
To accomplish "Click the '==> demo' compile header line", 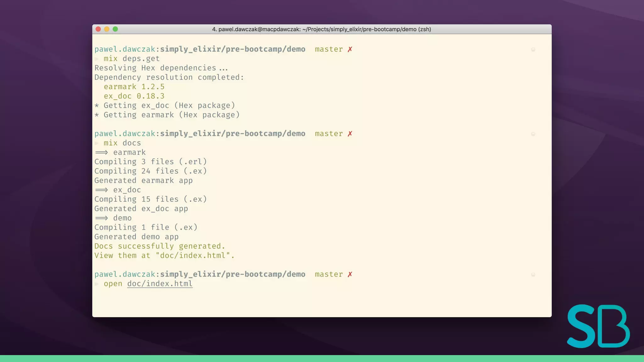I will (113, 218).
